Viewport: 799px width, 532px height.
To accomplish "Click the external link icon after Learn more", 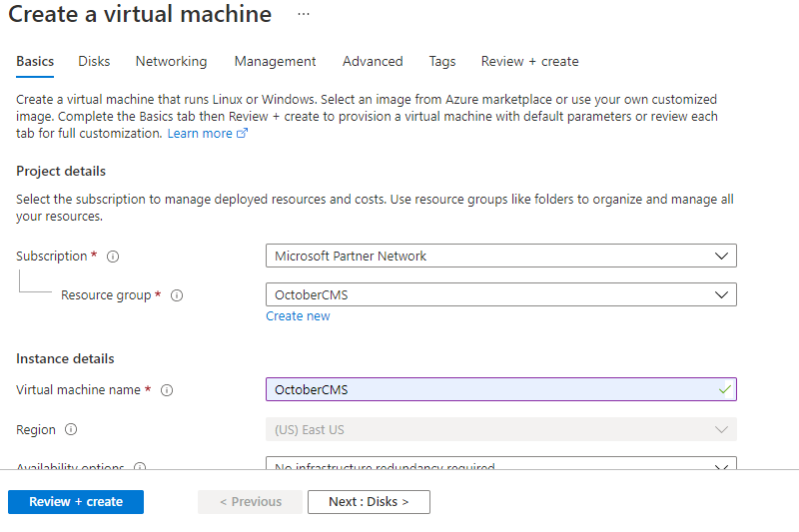I will pos(242,134).
